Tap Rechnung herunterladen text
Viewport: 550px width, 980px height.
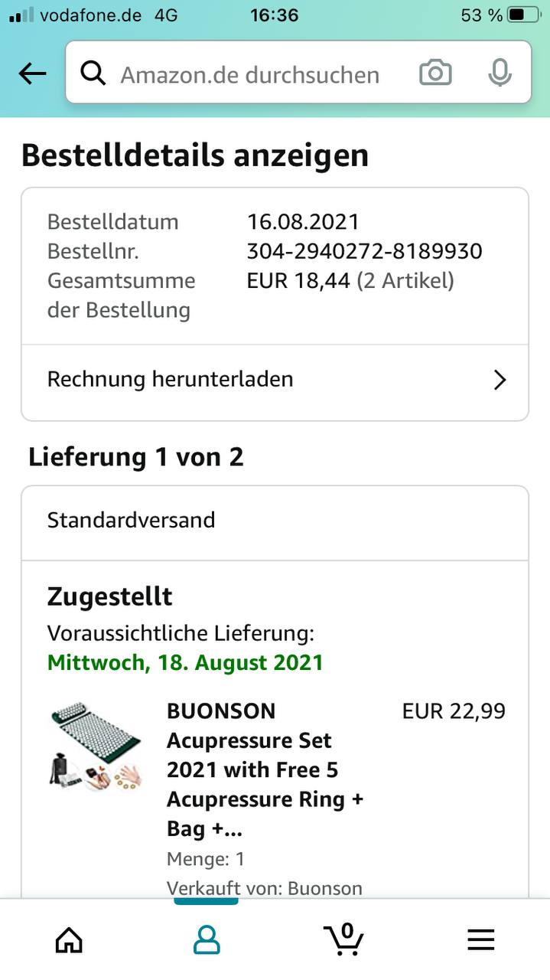coord(170,379)
